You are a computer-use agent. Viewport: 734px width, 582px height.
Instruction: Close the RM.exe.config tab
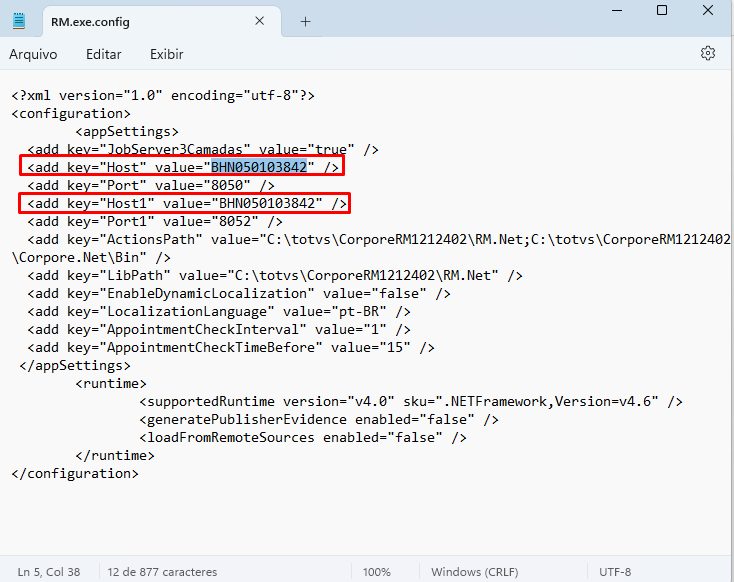tap(259, 21)
